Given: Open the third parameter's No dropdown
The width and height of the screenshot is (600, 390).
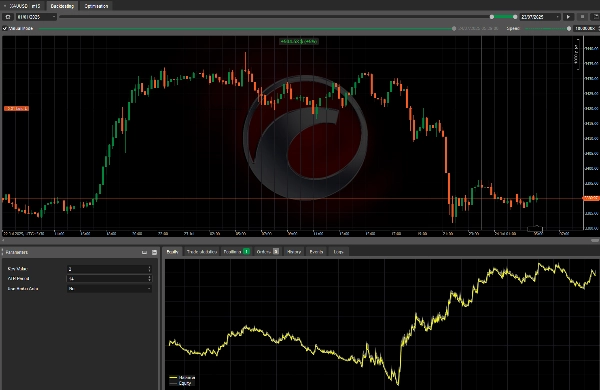Looking at the screenshot, I should pos(109,289).
